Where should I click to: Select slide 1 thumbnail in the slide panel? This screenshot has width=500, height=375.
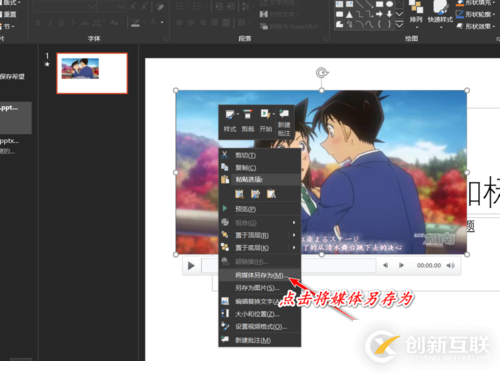tap(92, 73)
